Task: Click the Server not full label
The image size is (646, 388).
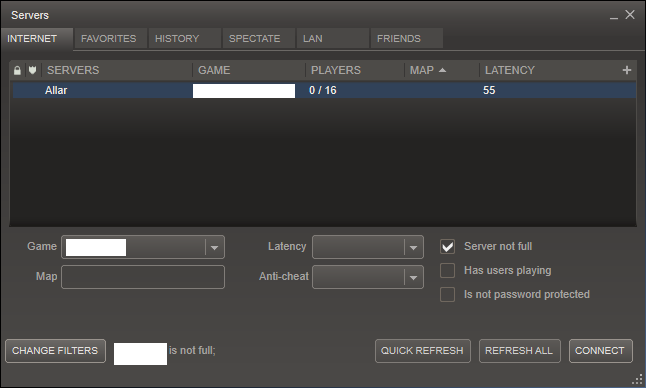Action: 498,246
